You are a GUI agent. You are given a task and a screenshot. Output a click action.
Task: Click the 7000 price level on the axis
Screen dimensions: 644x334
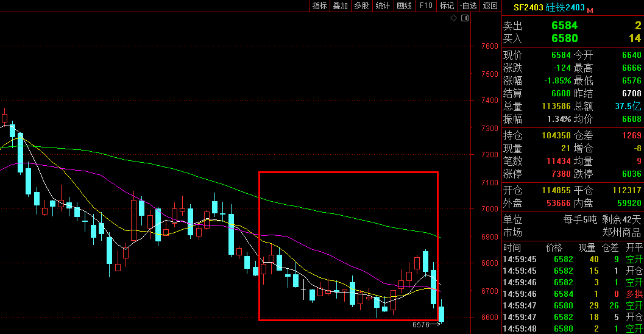490,209
